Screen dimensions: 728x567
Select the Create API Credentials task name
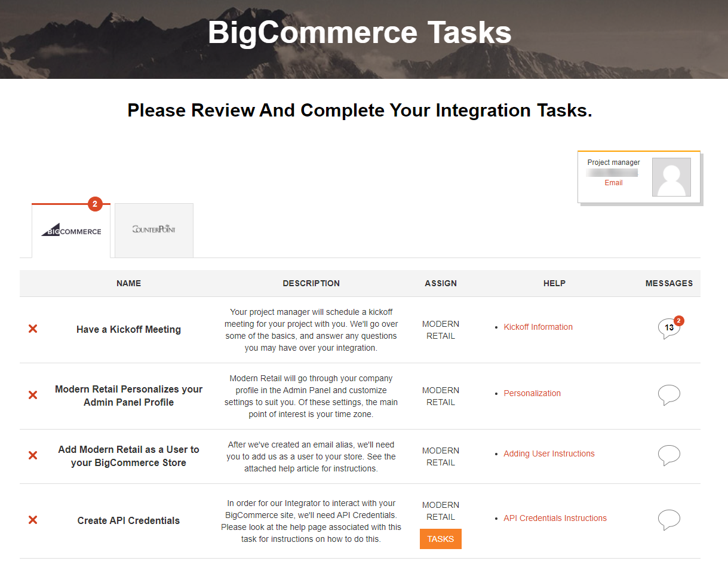(x=128, y=520)
